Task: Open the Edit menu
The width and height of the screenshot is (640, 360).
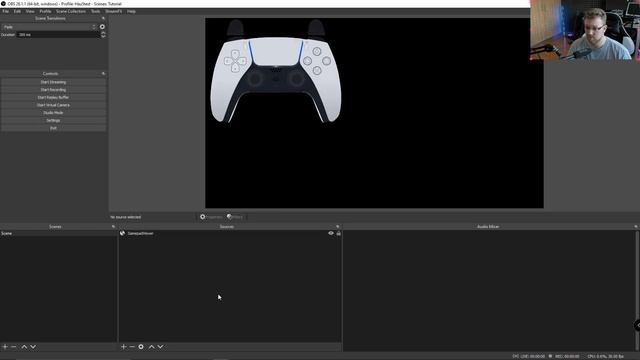Action: pos(17,11)
